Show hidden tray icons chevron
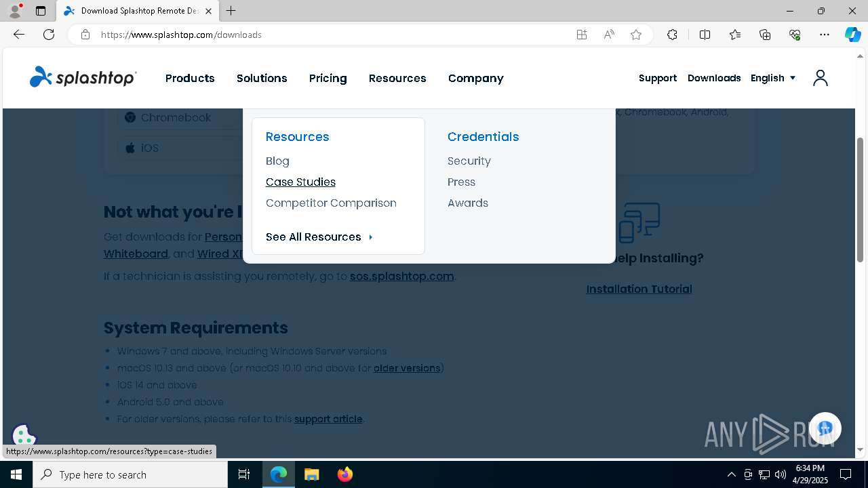This screenshot has height=488, width=868. click(731, 474)
